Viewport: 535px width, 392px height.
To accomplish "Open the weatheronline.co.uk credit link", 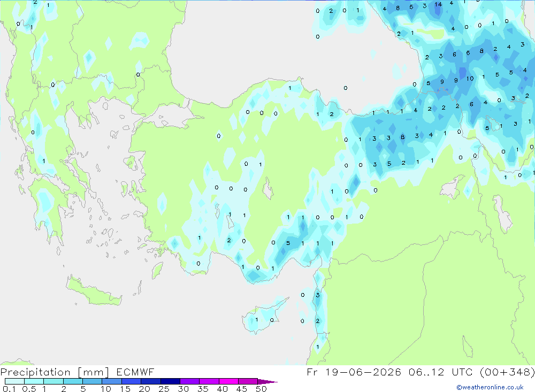I will click(x=490, y=387).
